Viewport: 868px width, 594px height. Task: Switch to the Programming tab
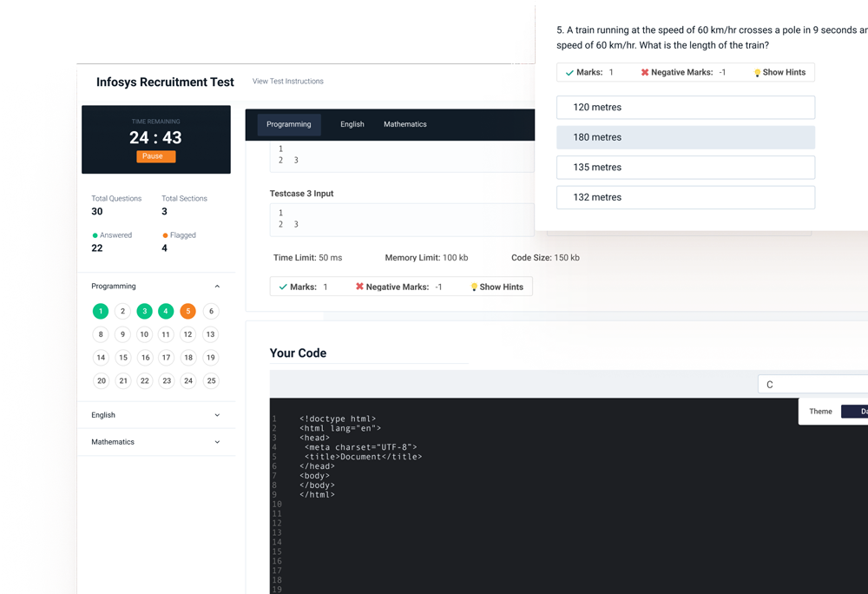pyautogui.click(x=289, y=124)
